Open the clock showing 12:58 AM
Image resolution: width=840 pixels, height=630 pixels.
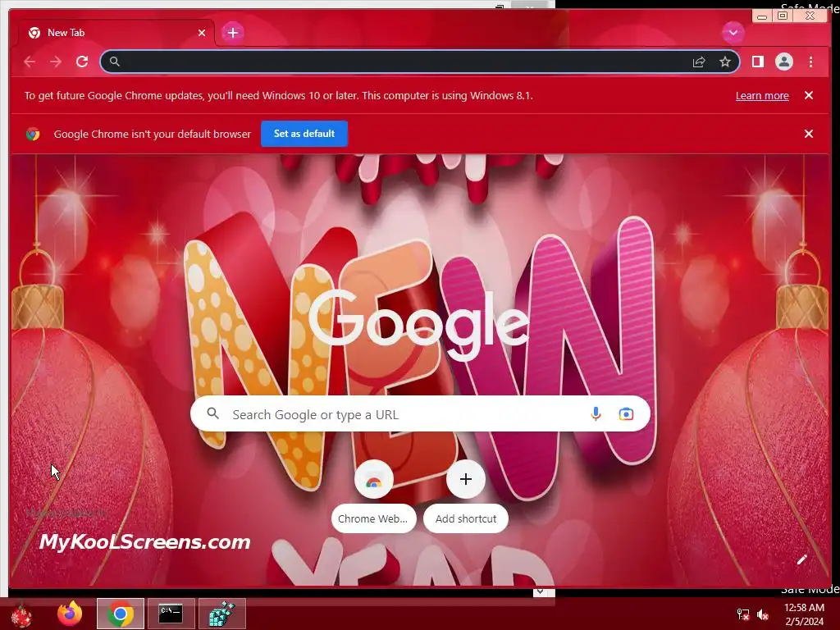tap(804, 614)
